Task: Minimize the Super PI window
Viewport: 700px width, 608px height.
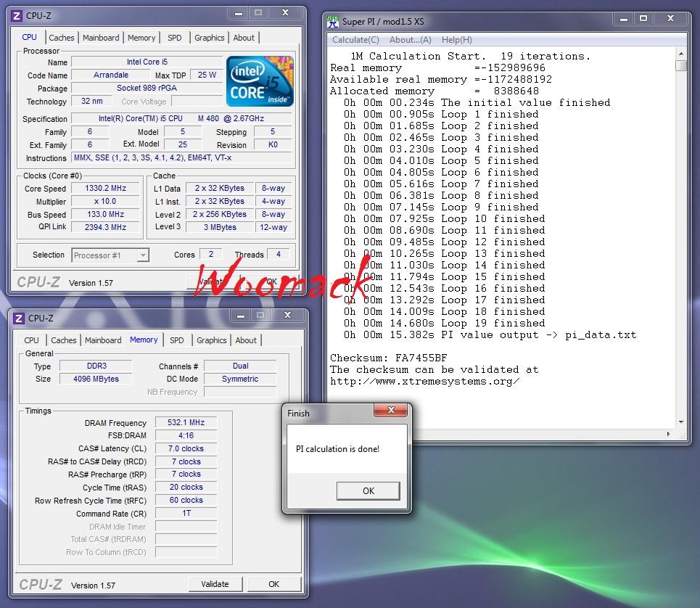Action: coord(624,19)
